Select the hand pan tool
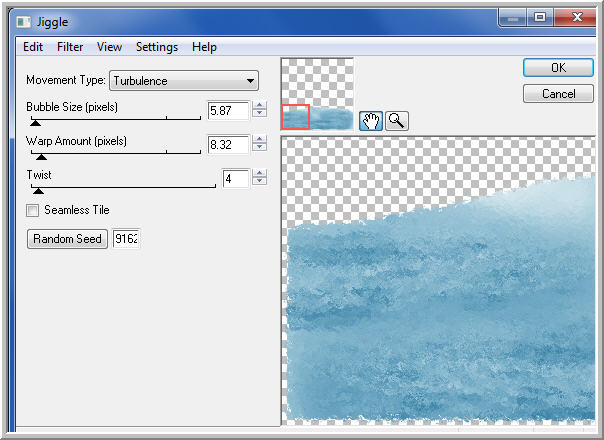 pos(371,121)
